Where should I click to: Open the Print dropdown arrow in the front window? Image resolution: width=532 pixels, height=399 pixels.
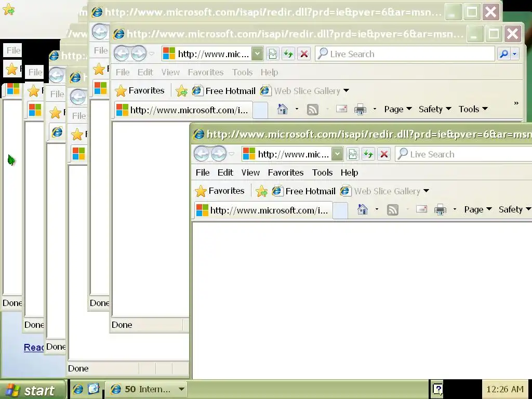click(x=455, y=209)
